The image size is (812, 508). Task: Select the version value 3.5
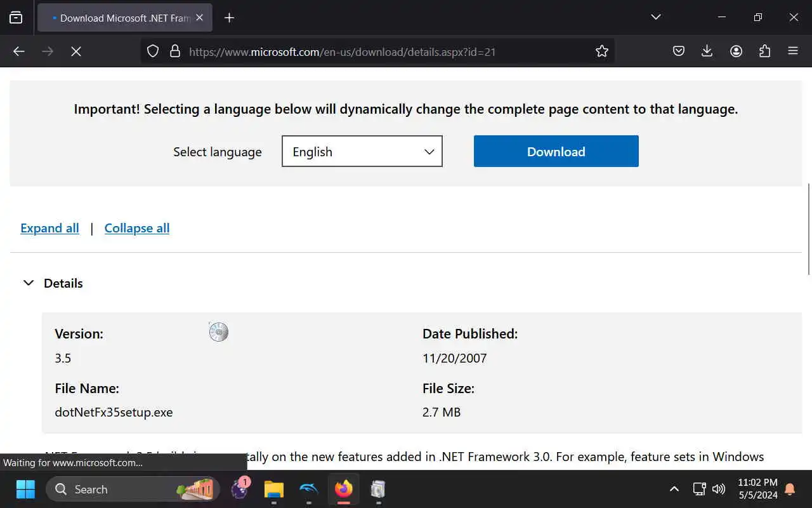point(63,358)
